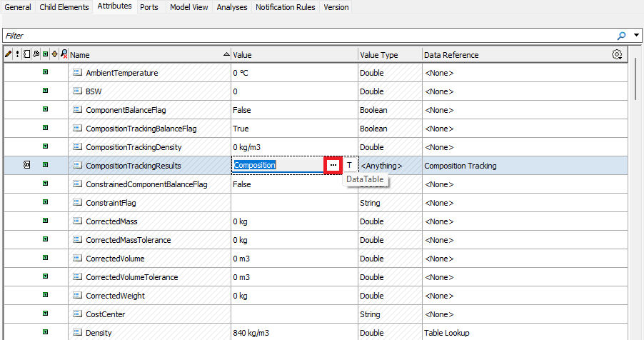
Task: Click the green square icon in CorrectedVolume row
Action: (45, 257)
